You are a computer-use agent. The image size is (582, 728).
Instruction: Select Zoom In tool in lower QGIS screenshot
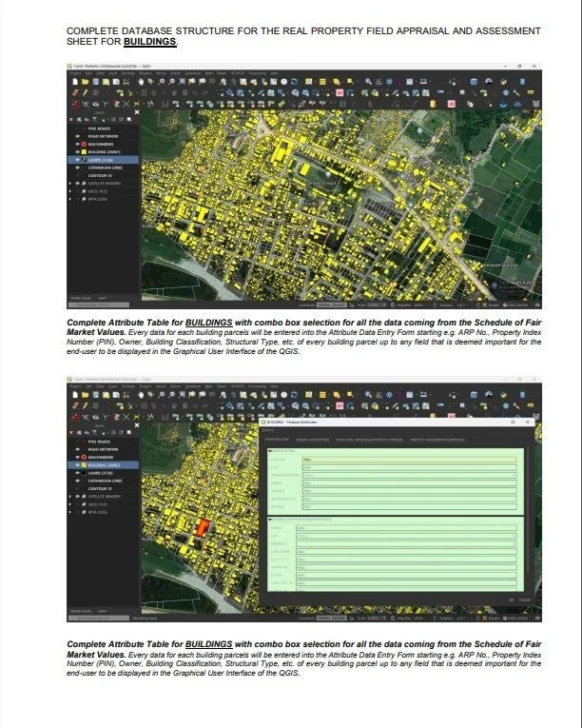point(162,395)
